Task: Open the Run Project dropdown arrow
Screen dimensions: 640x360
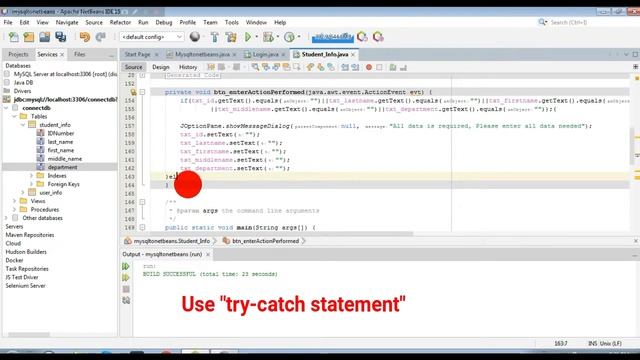Action: pyautogui.click(x=257, y=37)
